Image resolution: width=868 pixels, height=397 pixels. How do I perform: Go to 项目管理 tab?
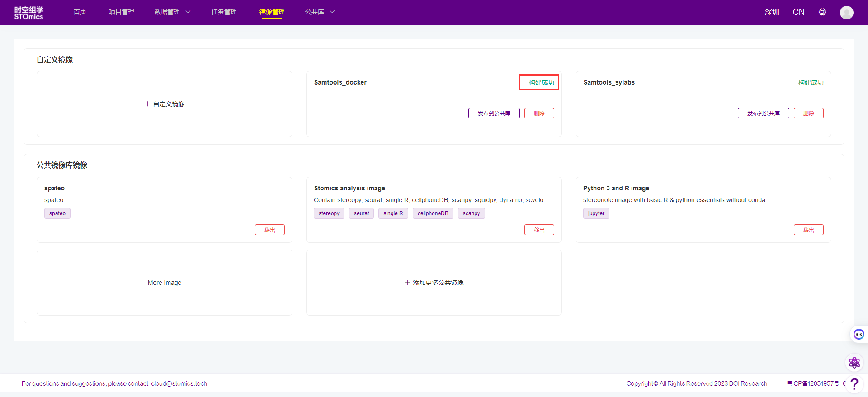pyautogui.click(x=121, y=12)
